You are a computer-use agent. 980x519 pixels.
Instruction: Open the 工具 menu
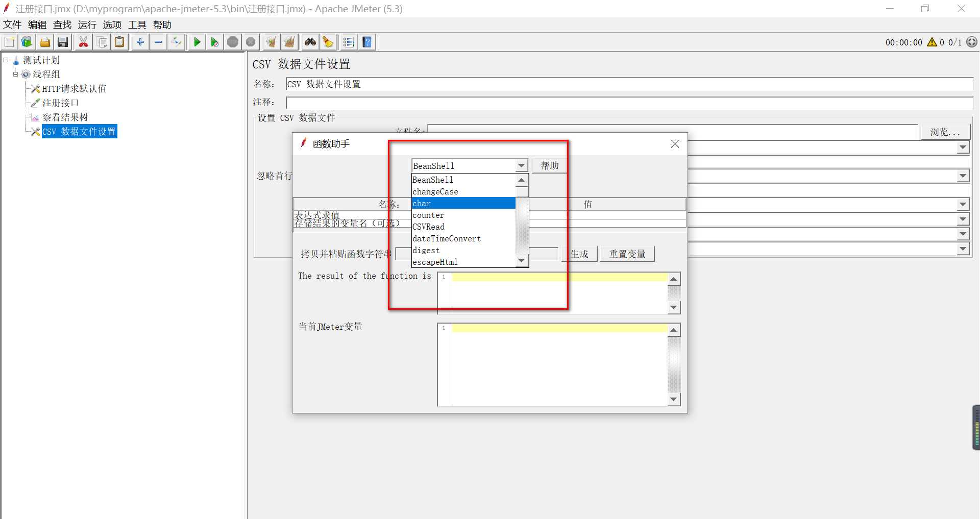pyautogui.click(x=137, y=25)
